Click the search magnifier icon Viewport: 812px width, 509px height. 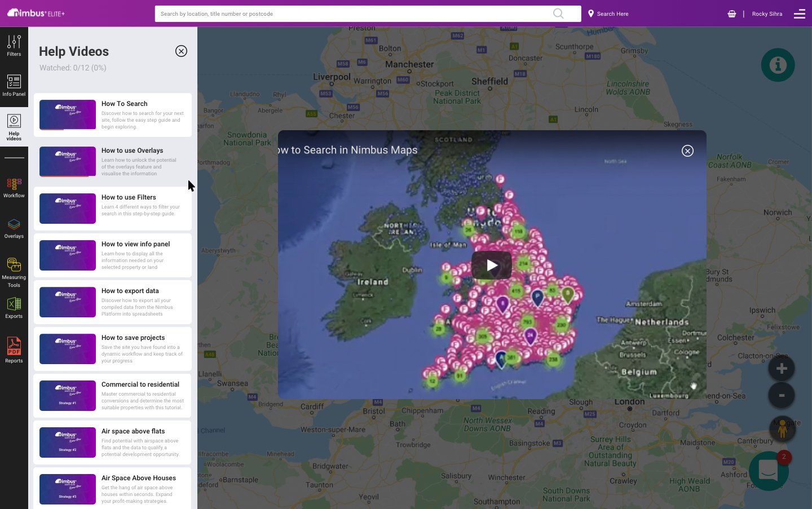558,14
